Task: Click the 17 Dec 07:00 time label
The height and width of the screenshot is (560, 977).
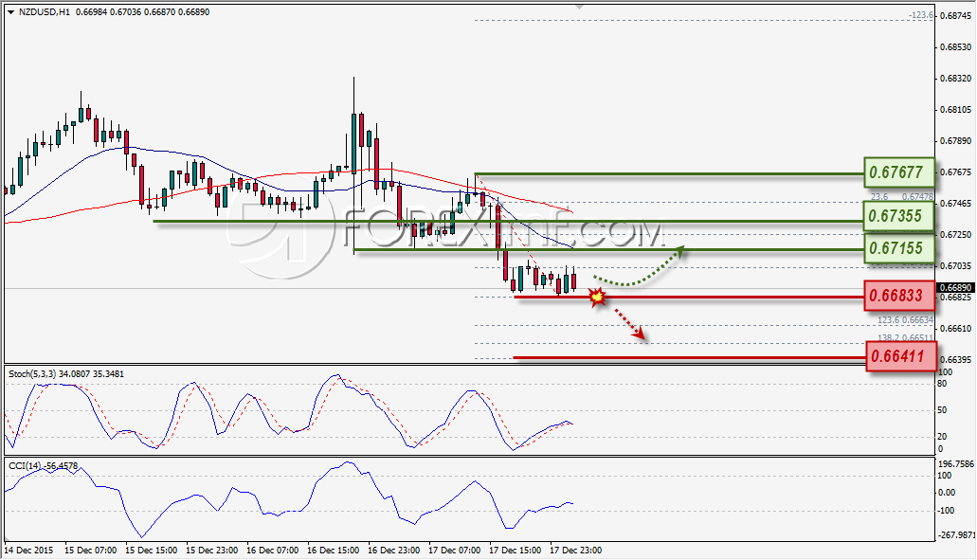Action: 454,551
